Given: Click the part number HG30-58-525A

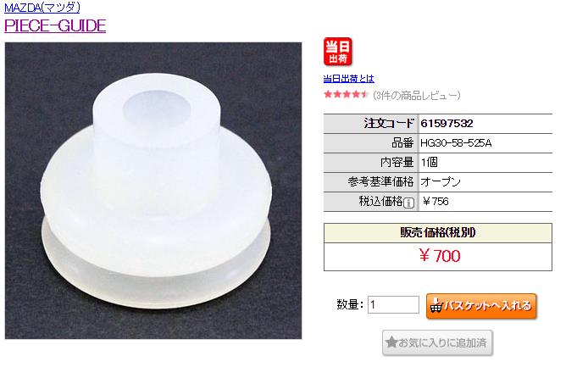Looking at the screenshot, I should (456, 143).
